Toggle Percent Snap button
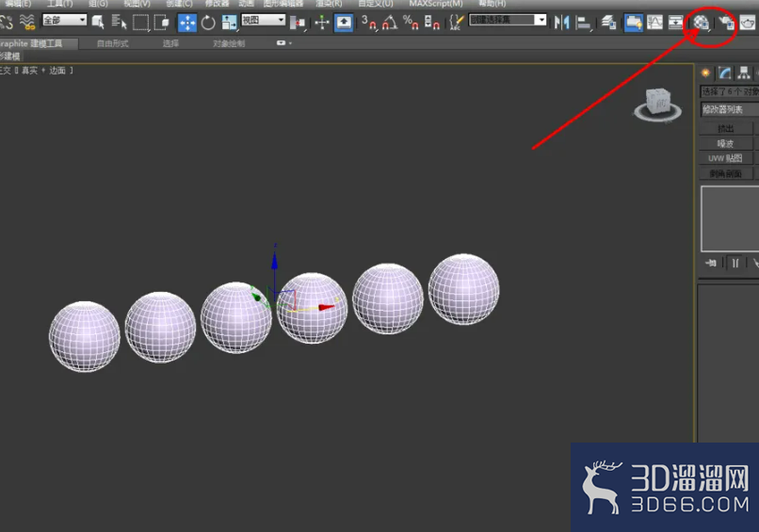The height and width of the screenshot is (532, 759). [x=411, y=23]
